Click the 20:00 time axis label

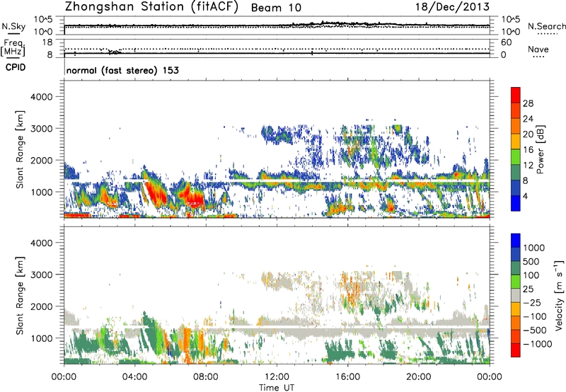coord(419,377)
